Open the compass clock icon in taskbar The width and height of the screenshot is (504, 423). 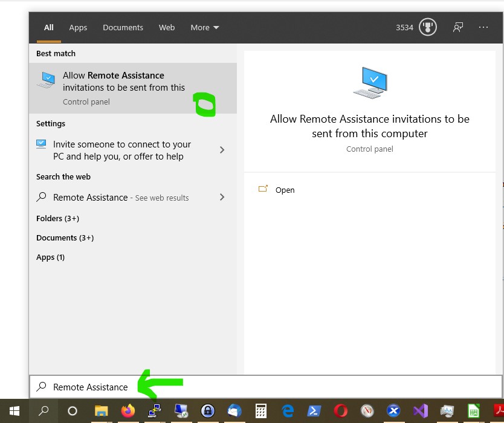pos(367,411)
